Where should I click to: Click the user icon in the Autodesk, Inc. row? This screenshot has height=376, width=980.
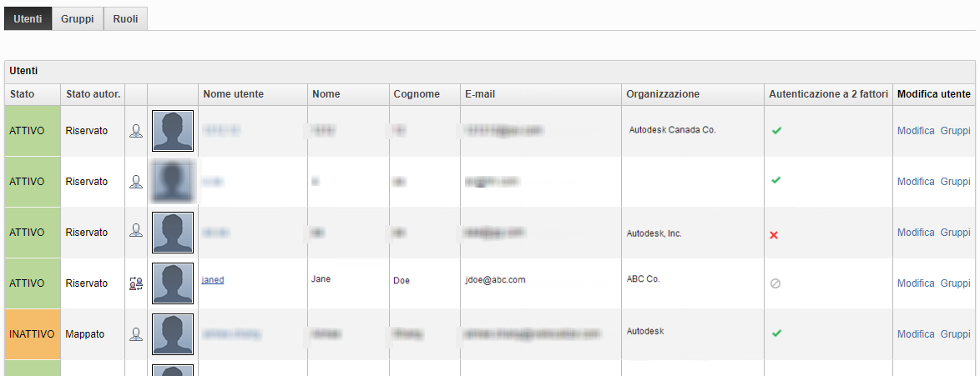[135, 231]
